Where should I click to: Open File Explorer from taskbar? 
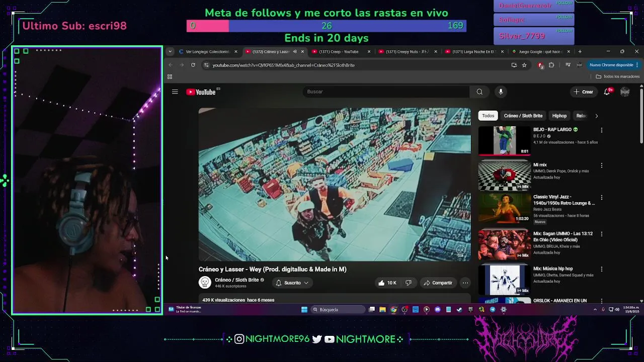click(382, 310)
